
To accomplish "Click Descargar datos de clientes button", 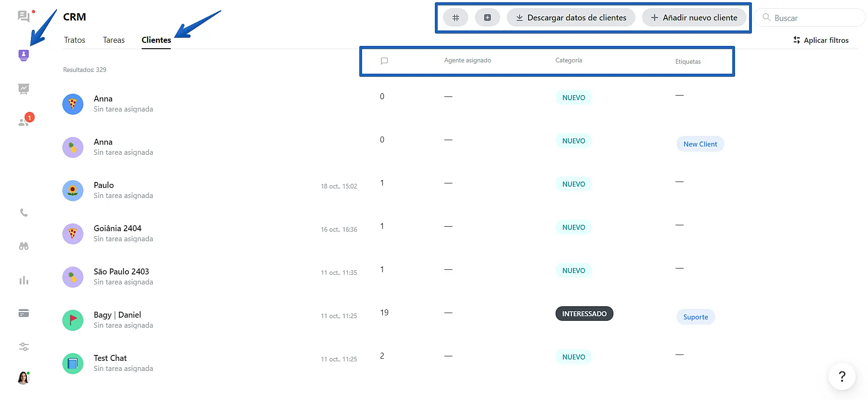I will click(571, 18).
